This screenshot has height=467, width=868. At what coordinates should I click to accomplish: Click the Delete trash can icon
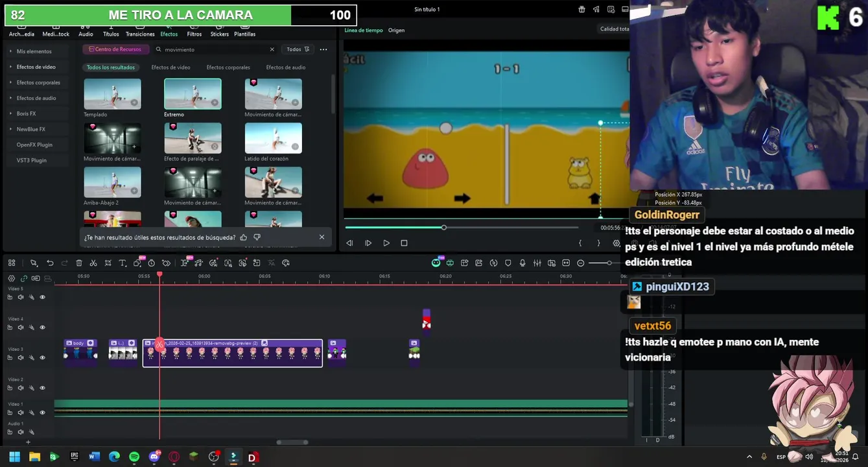point(79,263)
